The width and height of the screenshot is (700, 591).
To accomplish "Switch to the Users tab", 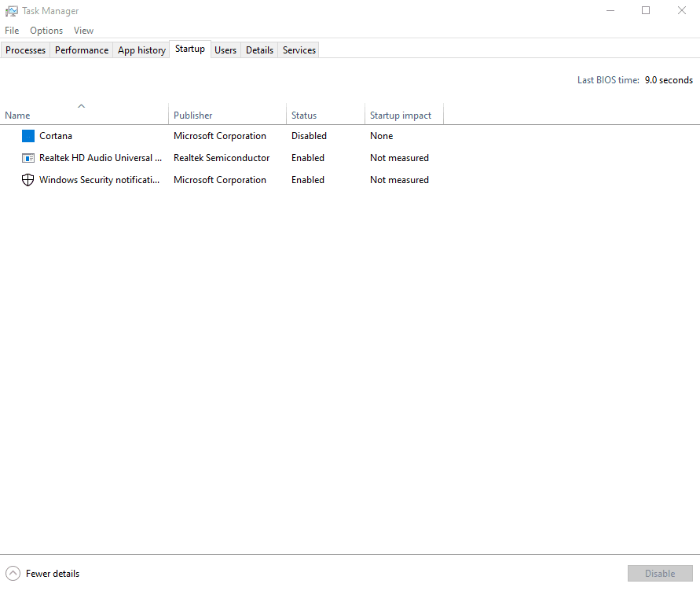I will [225, 50].
